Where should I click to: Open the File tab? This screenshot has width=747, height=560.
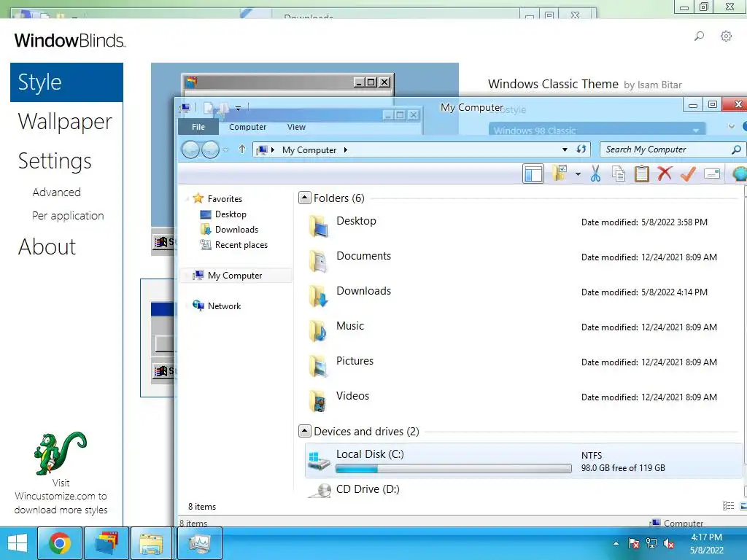tap(198, 127)
